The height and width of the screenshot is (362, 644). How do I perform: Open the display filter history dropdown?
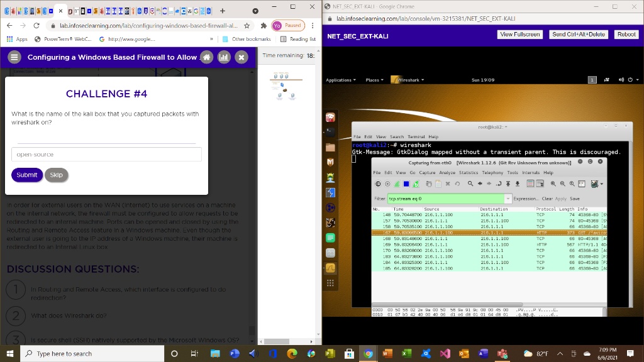point(508,199)
